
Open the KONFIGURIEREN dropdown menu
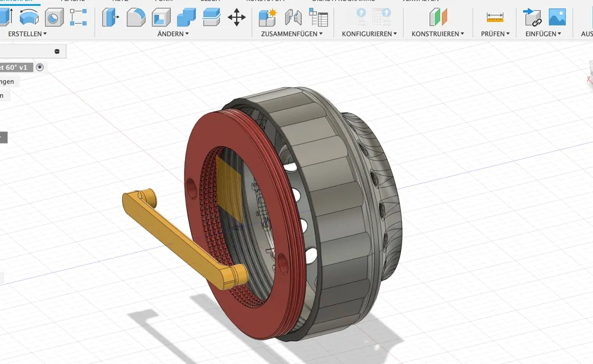369,34
